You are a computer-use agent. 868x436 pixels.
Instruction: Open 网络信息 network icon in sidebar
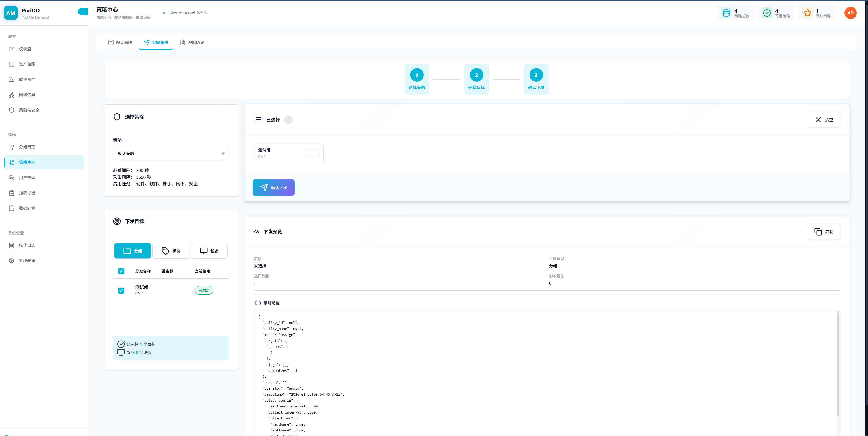click(x=12, y=95)
